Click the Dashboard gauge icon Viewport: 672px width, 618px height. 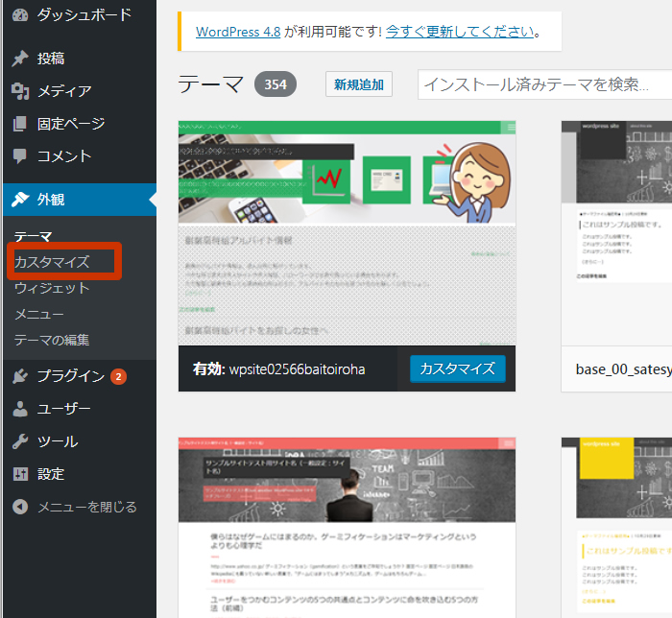point(20,15)
